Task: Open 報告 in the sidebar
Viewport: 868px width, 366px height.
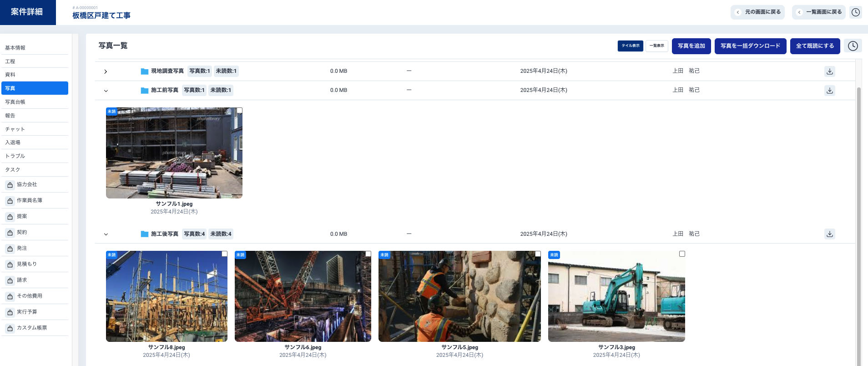Action: [x=35, y=116]
